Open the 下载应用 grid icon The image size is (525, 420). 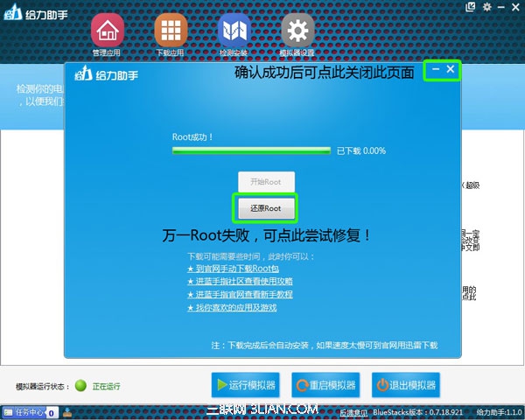[171, 34]
